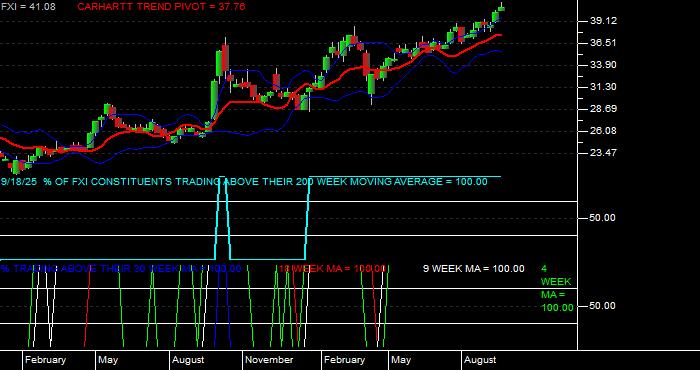Viewport: 700px width, 370px height.
Task: Click the 36.51 price axis value
Action: tap(603, 43)
